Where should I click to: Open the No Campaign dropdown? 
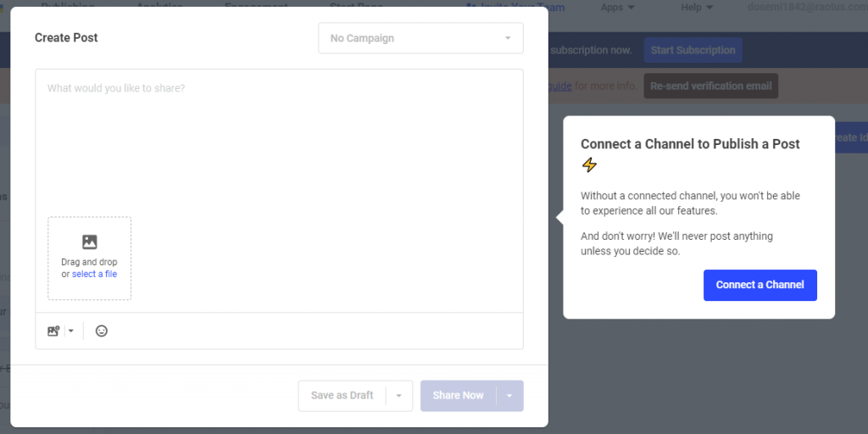420,38
